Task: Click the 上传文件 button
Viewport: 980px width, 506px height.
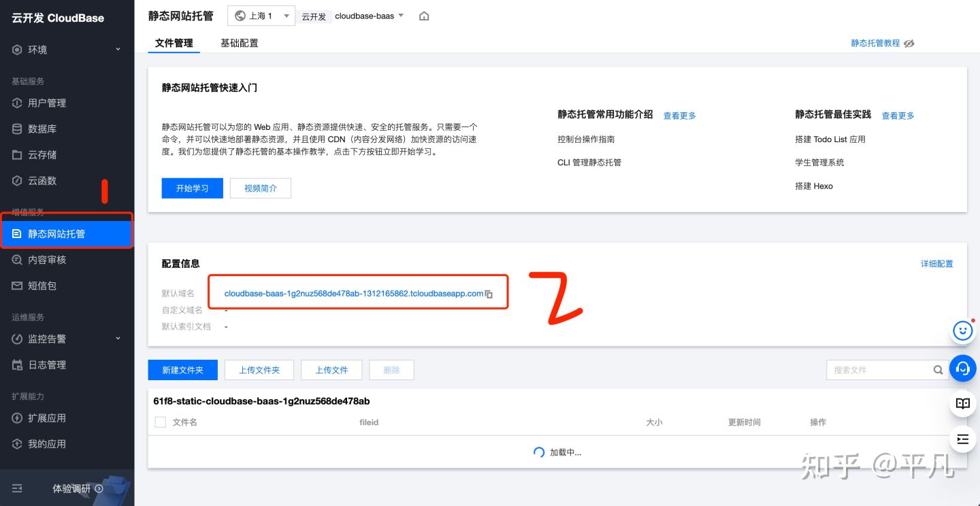Action: tap(331, 370)
